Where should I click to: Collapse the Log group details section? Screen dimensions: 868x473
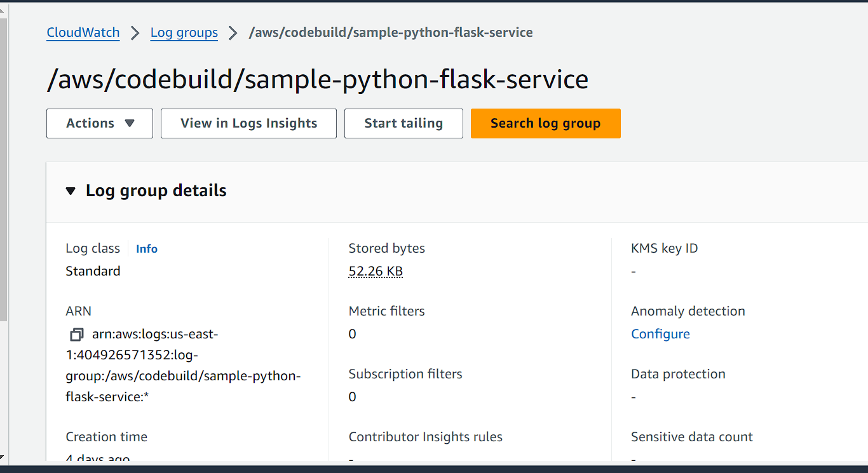coord(71,191)
